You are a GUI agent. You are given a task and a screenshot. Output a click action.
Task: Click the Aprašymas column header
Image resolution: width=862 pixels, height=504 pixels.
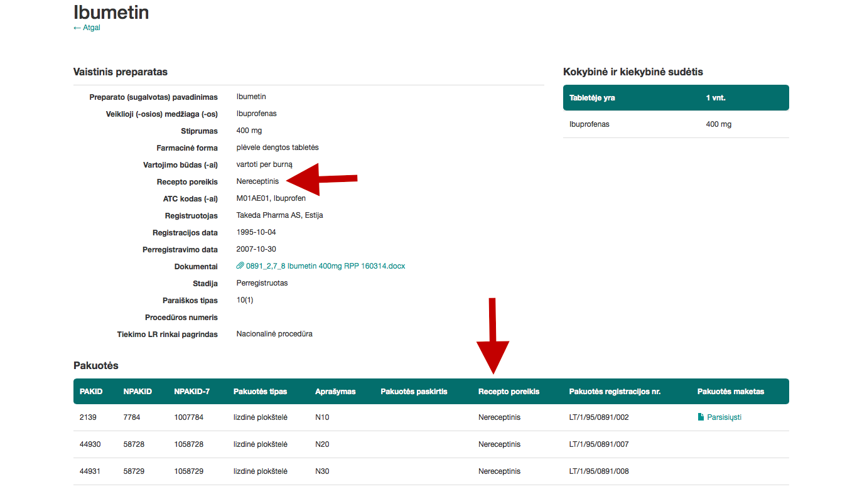335,392
